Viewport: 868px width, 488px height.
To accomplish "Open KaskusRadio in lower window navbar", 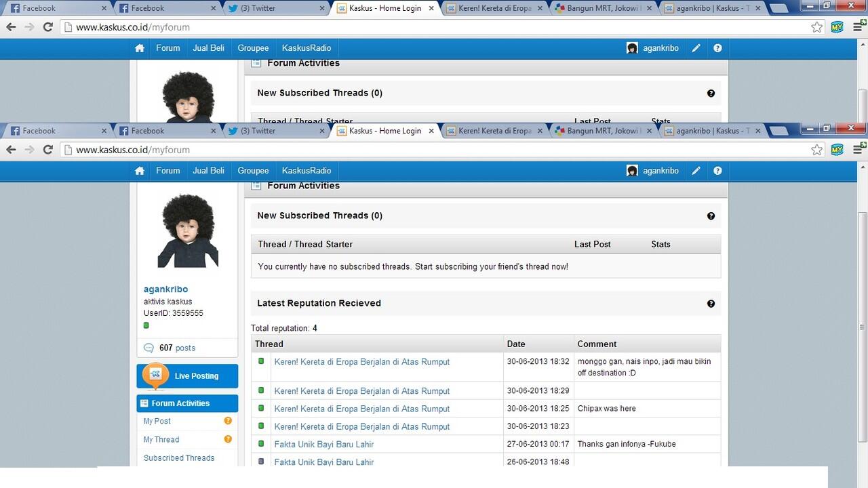I will pyautogui.click(x=307, y=171).
